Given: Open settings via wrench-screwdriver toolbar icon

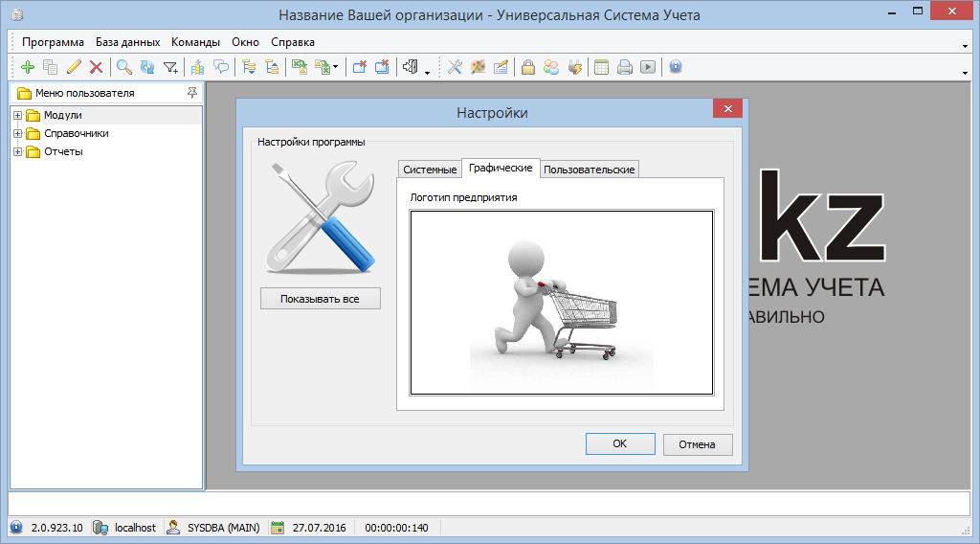Looking at the screenshot, I should [456, 67].
